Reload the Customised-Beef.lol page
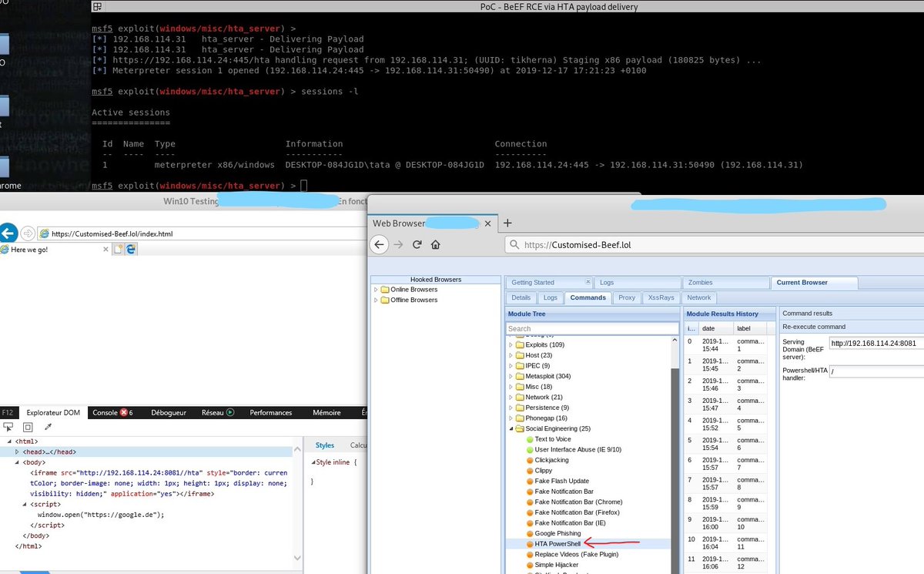 coord(417,245)
